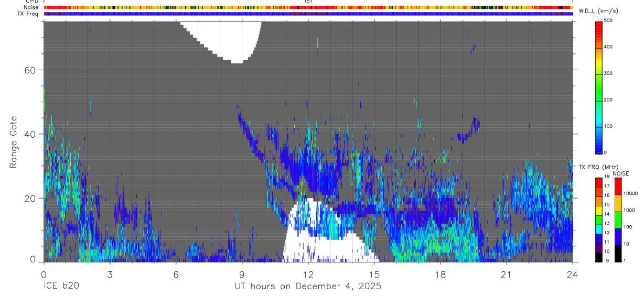Click the x-axis tick label '3'
644x297 pixels.
[110, 274]
